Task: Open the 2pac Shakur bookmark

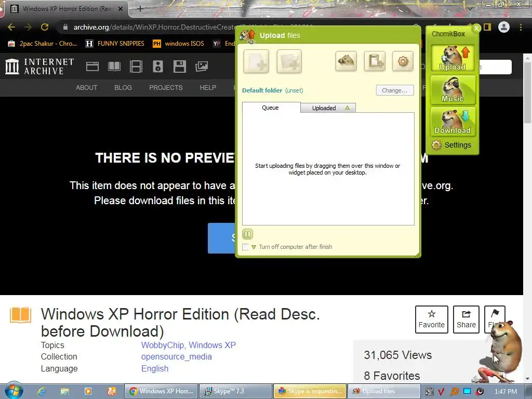Action: (x=43, y=44)
